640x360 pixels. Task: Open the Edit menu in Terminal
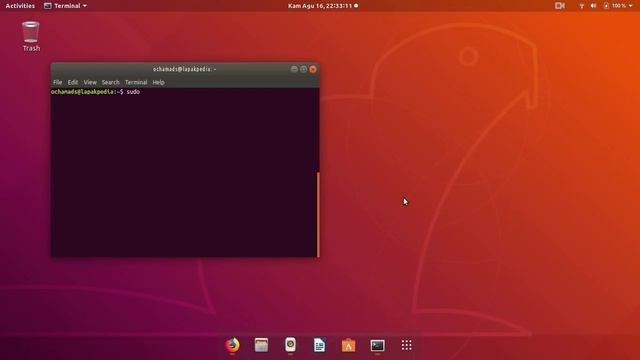click(x=73, y=82)
